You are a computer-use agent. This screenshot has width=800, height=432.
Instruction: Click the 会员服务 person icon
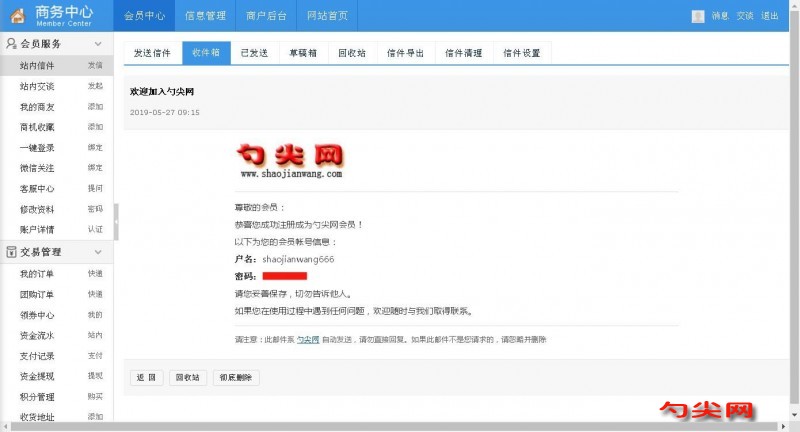click(x=10, y=44)
